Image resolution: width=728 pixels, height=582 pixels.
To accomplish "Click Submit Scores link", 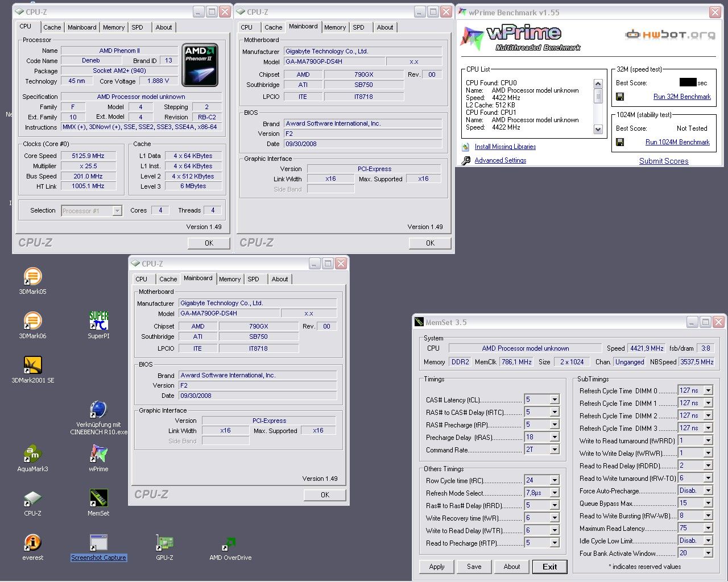I will (664, 161).
